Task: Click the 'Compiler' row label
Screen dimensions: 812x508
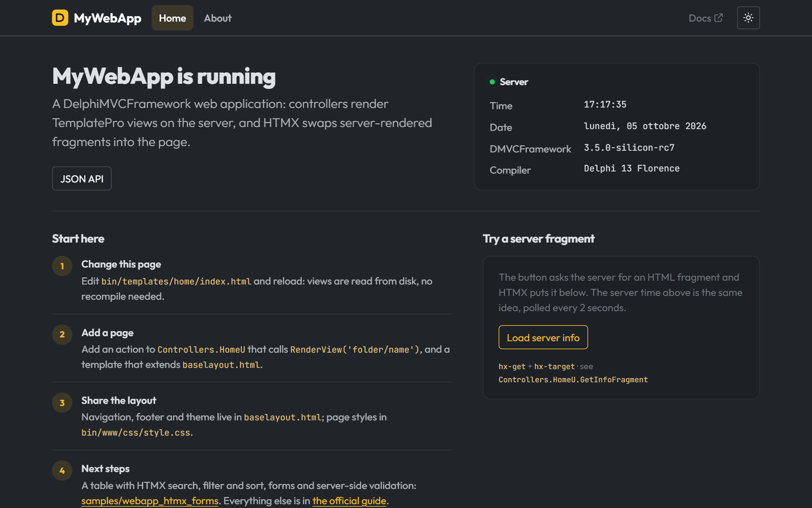Action: coord(510,170)
